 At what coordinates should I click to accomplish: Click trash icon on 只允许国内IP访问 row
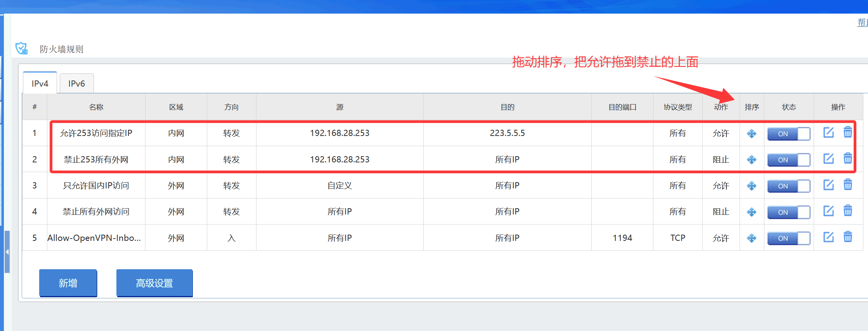click(848, 185)
